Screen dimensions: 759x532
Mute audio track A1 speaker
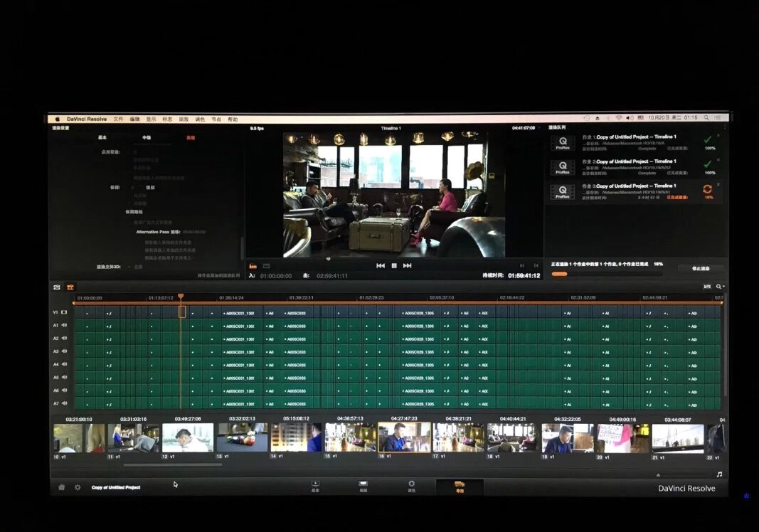pos(64,325)
